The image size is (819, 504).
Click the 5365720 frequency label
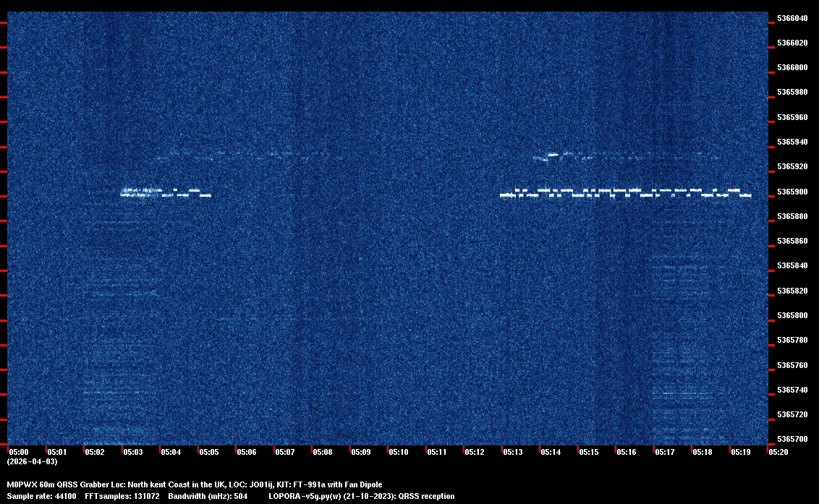click(792, 414)
